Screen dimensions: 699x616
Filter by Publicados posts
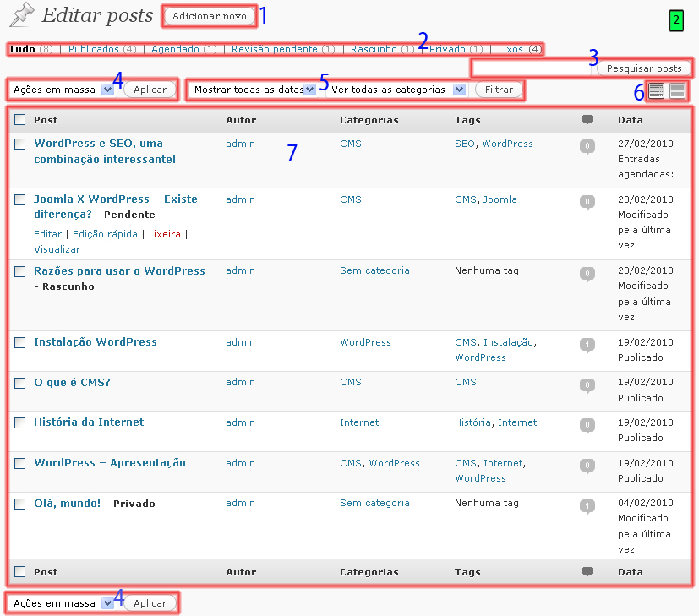(x=94, y=49)
